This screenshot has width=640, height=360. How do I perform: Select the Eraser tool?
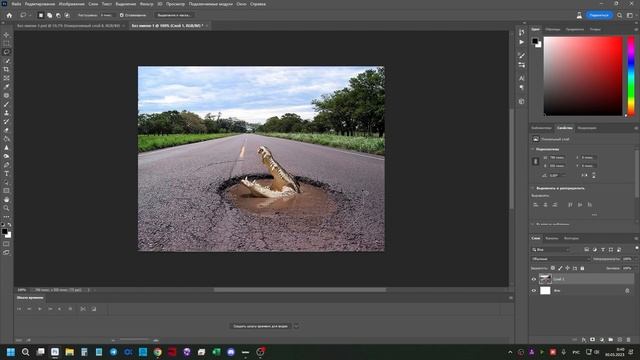tap(6, 130)
